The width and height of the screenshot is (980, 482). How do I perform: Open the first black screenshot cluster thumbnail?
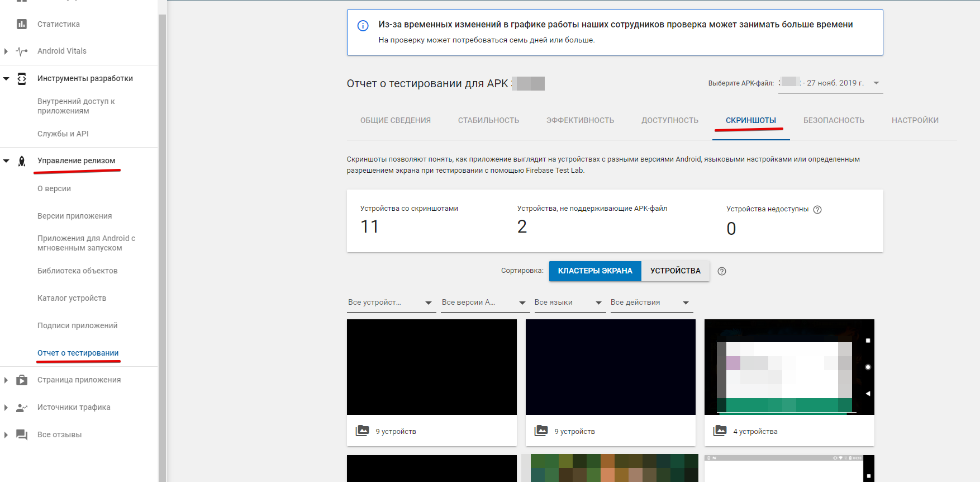(x=432, y=367)
